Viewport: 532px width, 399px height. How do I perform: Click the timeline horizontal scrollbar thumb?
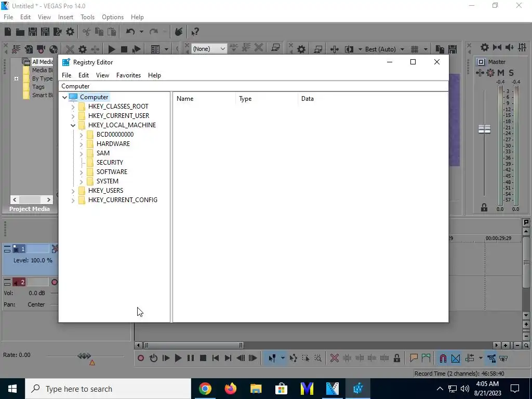click(193, 345)
